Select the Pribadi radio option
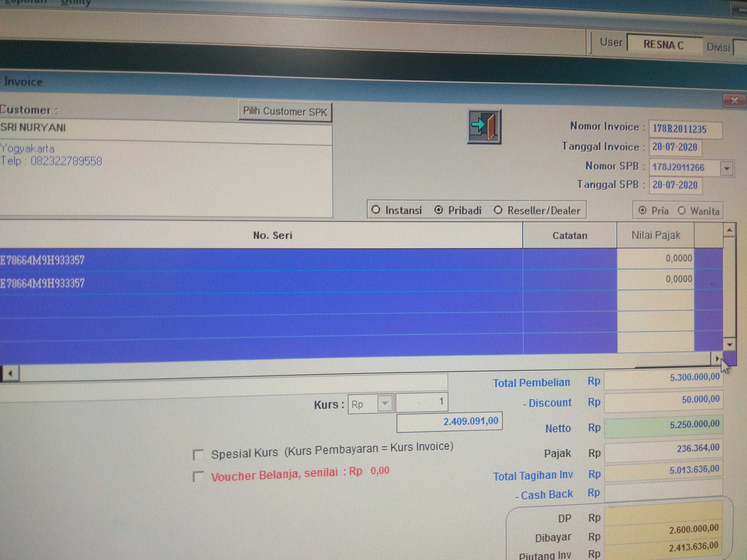Image resolution: width=747 pixels, height=560 pixels. click(x=438, y=210)
